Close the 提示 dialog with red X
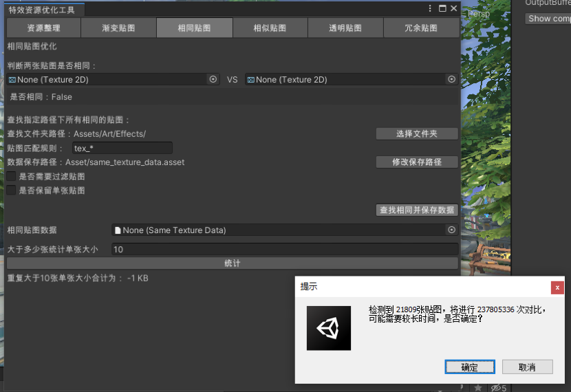 point(557,287)
